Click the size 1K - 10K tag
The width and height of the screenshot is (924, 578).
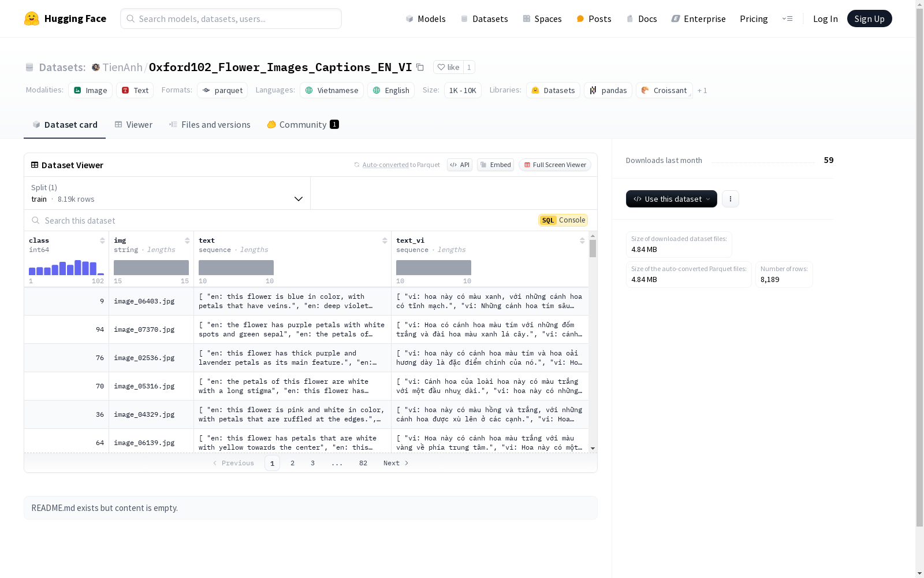463,90
